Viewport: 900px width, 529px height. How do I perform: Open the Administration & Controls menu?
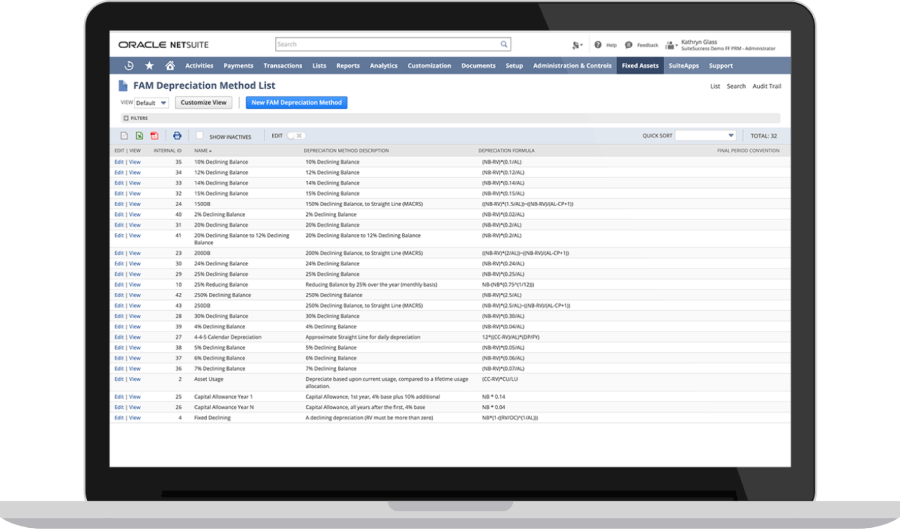coord(572,66)
